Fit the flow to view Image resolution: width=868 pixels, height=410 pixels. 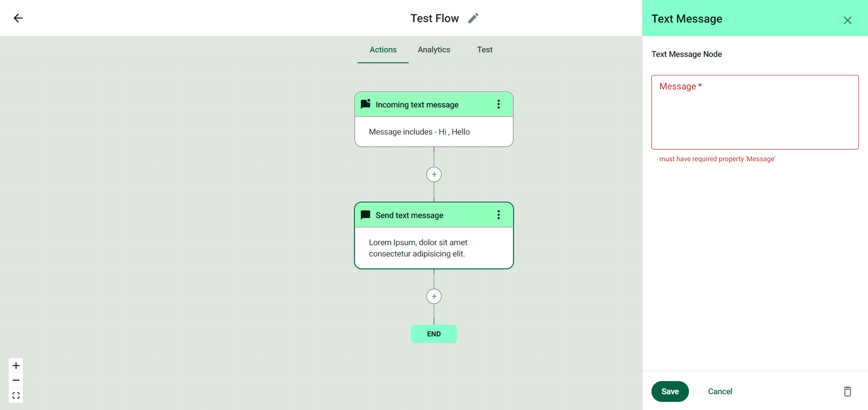pyautogui.click(x=16, y=396)
